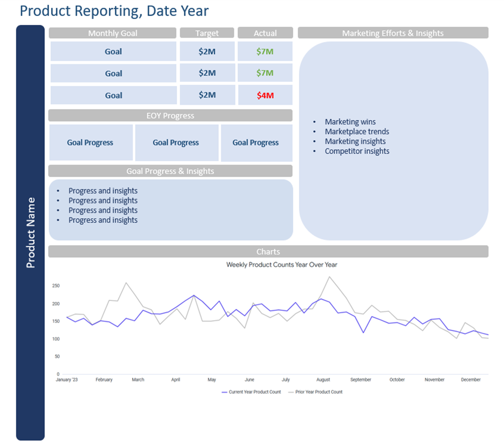
Task: Click the Weekly Product Counts chart title
Action: coord(281,264)
